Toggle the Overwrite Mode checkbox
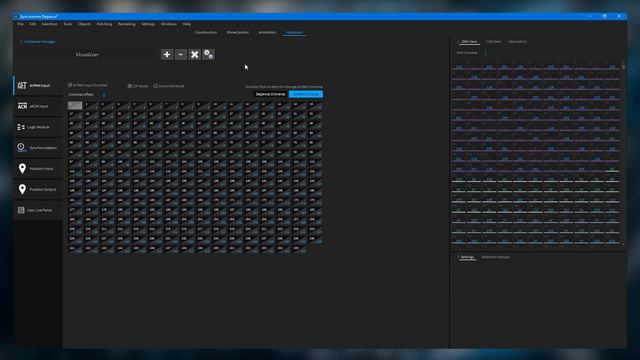Screen dimensions: 640x360 coord(156,86)
